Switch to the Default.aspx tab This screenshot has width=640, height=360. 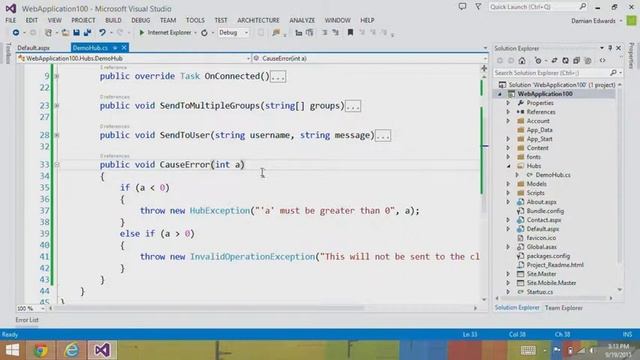(x=33, y=48)
